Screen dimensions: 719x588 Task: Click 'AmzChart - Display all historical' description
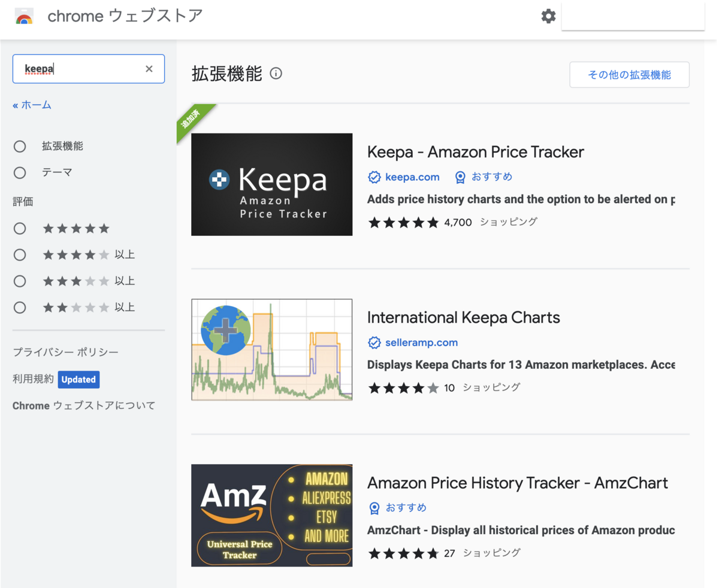(521, 530)
